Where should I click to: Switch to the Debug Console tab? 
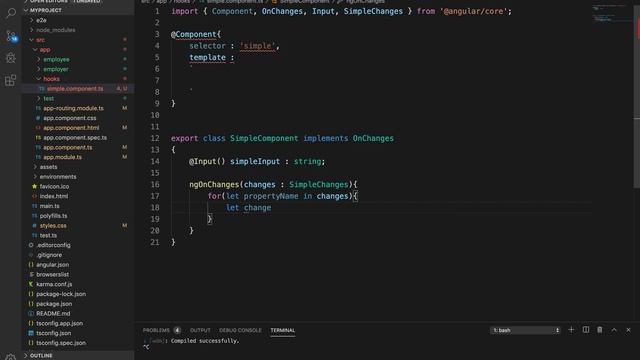[240, 330]
